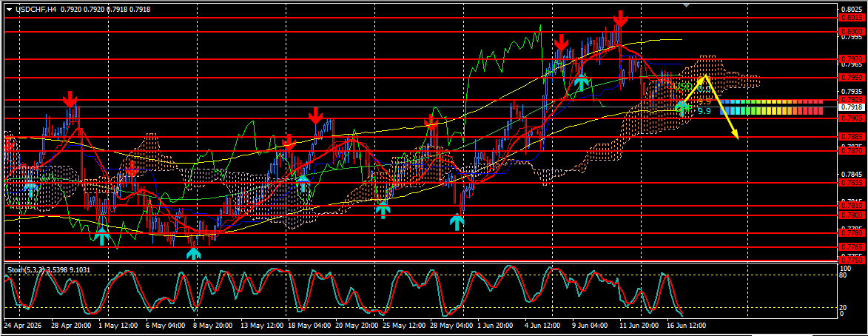Viewport: 868px width, 336px height.
Task: Click the 0.7765 red price level label
Action: tap(852, 247)
